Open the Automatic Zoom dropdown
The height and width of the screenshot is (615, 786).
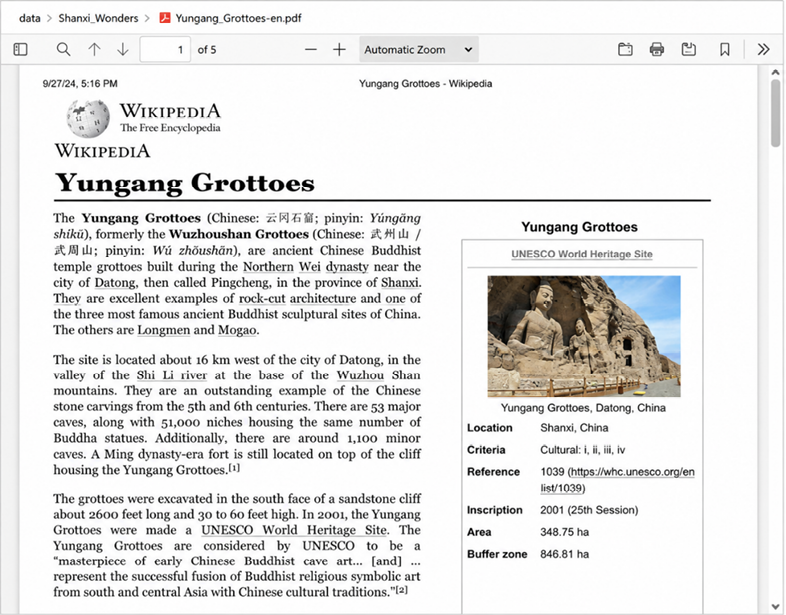419,50
